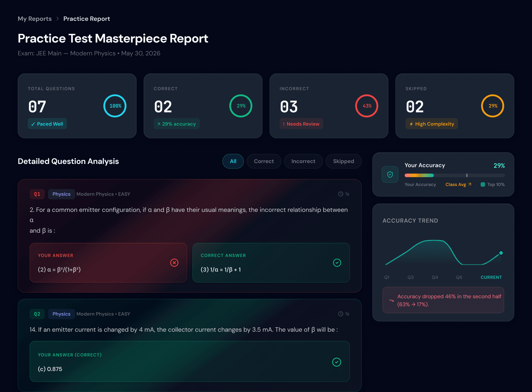Click the Your Accuracy progress bar
Image resolution: width=532 pixels, height=392 pixels.
click(x=455, y=175)
